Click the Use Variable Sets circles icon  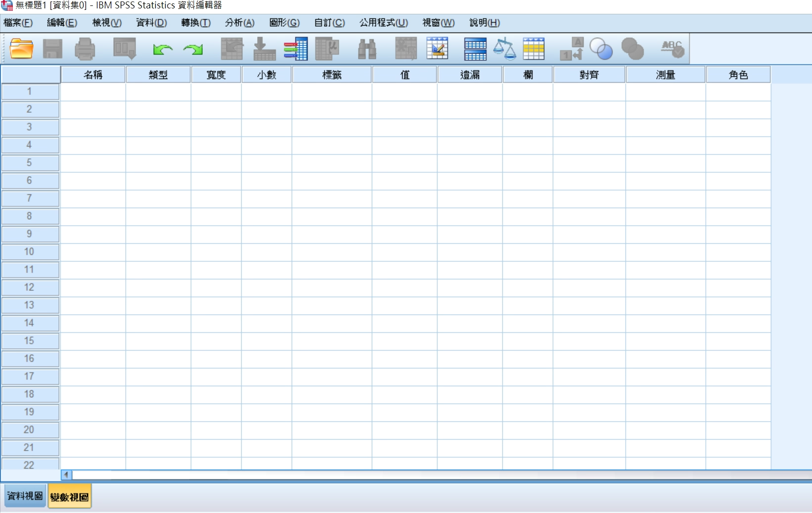(x=601, y=49)
